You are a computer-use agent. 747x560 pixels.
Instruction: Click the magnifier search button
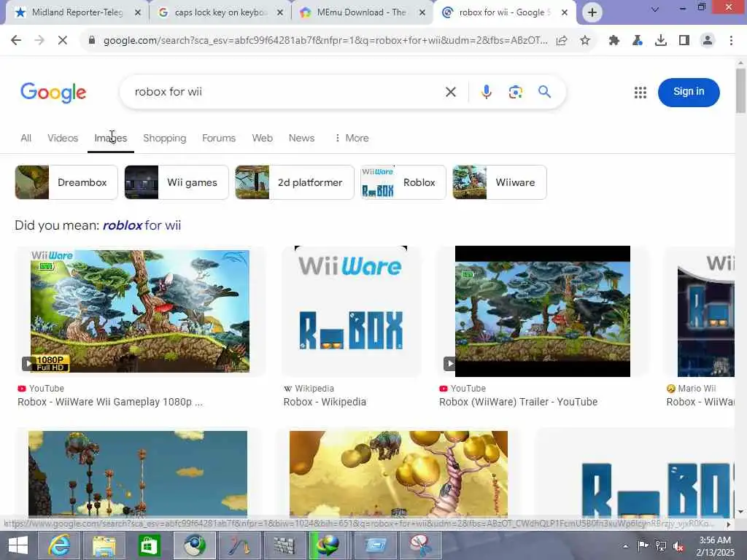544,92
